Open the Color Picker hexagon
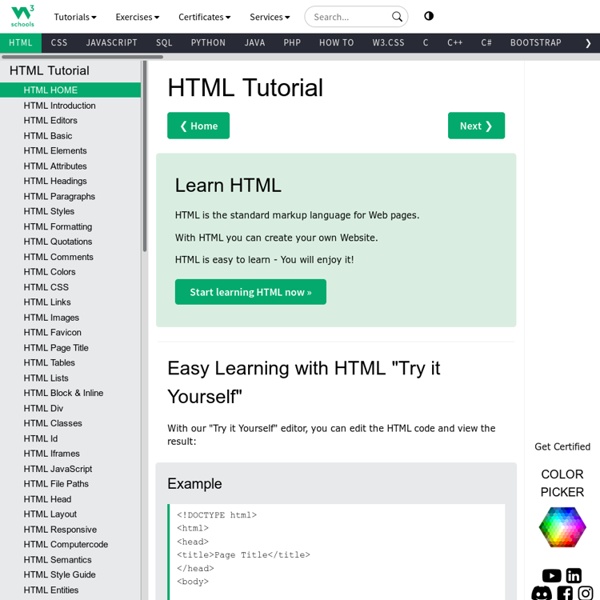 562,527
